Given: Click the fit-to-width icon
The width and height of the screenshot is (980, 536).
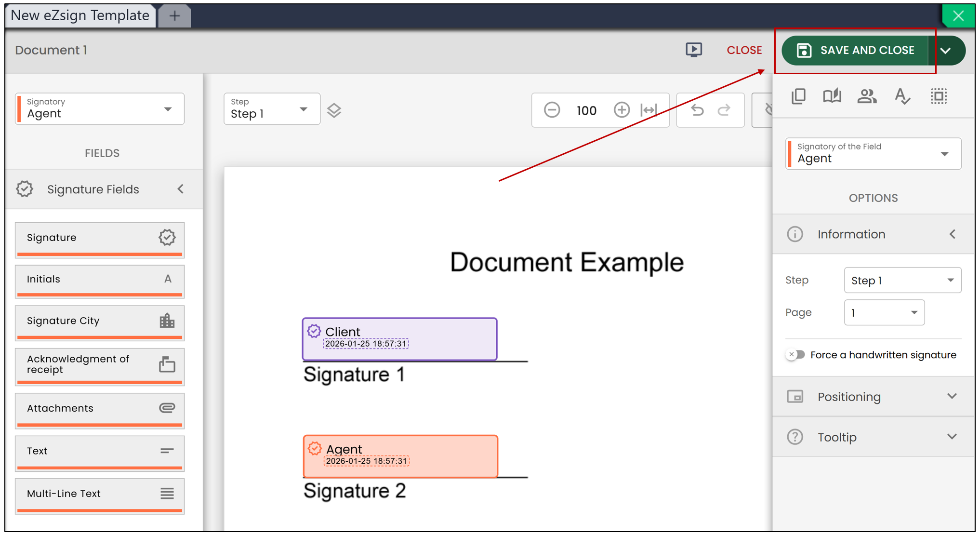Looking at the screenshot, I should (649, 110).
